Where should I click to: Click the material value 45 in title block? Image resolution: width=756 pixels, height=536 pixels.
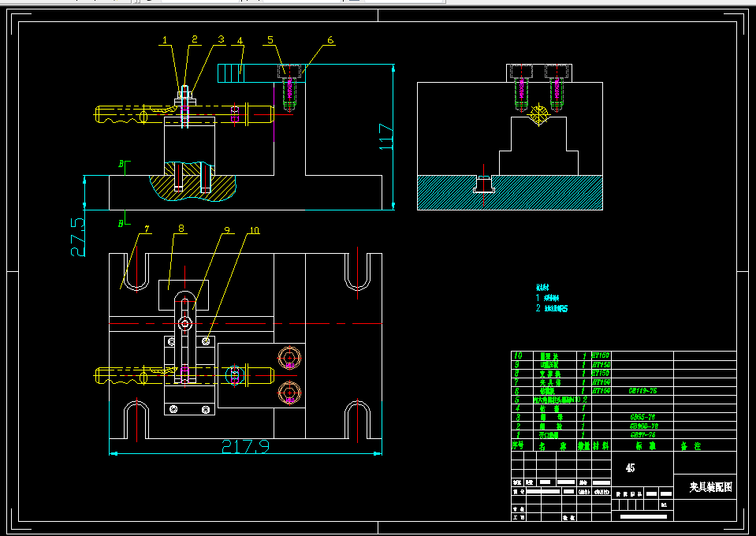pos(630,468)
